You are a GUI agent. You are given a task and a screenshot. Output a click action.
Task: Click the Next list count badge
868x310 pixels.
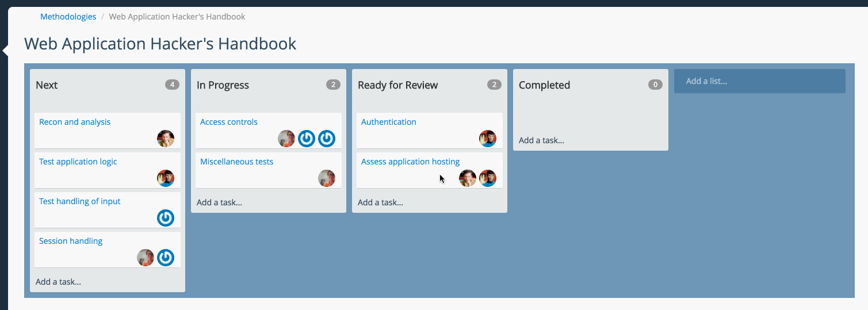172,85
